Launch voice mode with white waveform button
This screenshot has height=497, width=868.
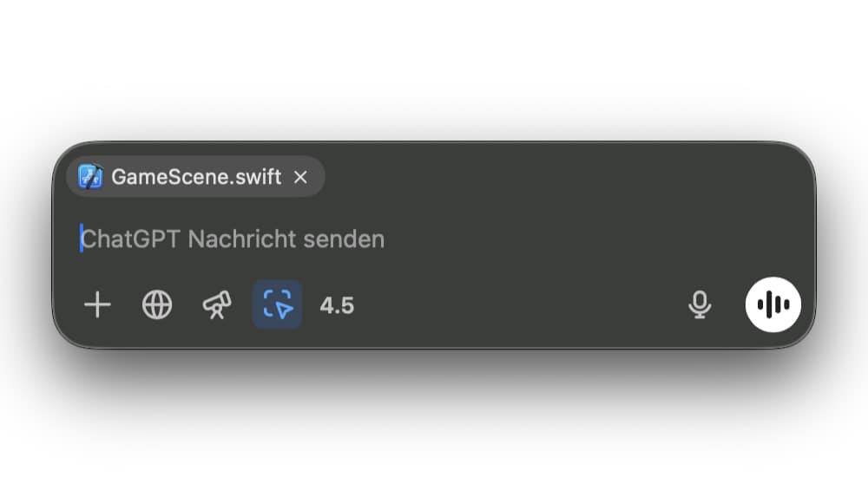[x=773, y=304]
